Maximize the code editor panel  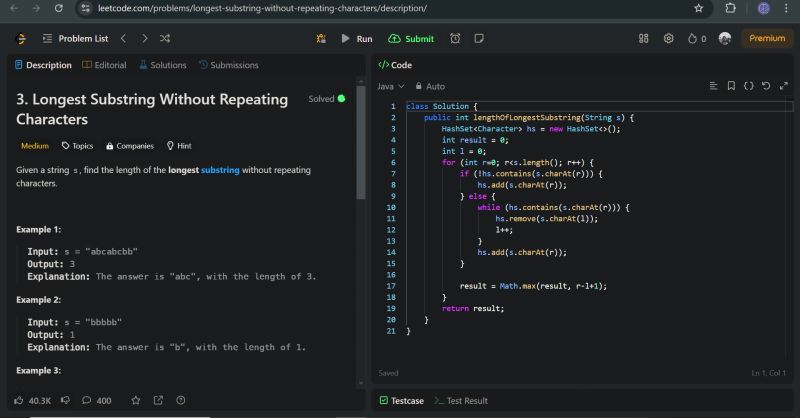coord(784,86)
